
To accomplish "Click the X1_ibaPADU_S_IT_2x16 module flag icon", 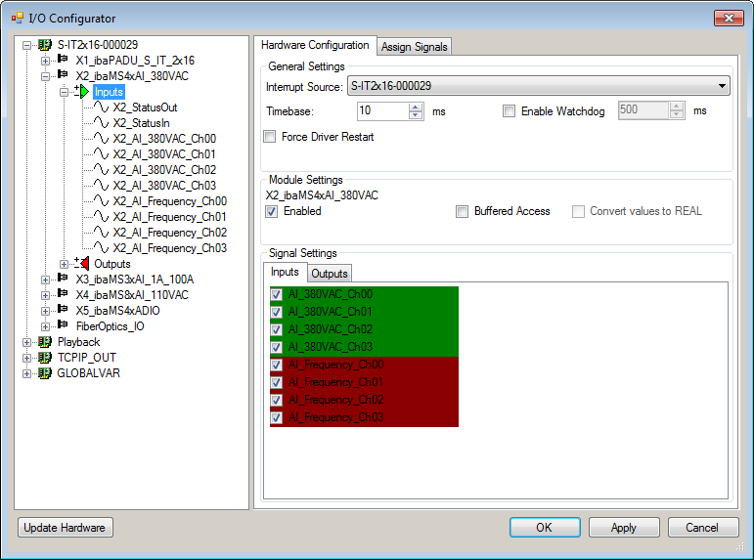I will (63, 59).
